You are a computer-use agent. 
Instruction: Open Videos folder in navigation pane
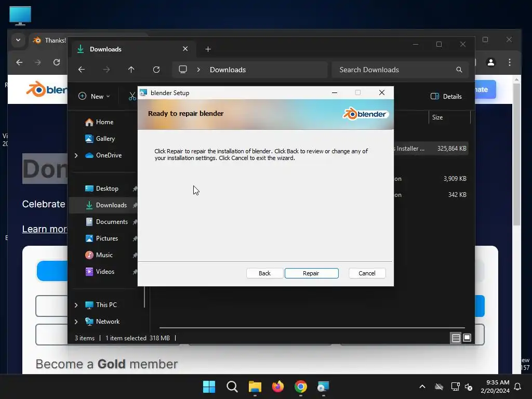click(x=105, y=272)
